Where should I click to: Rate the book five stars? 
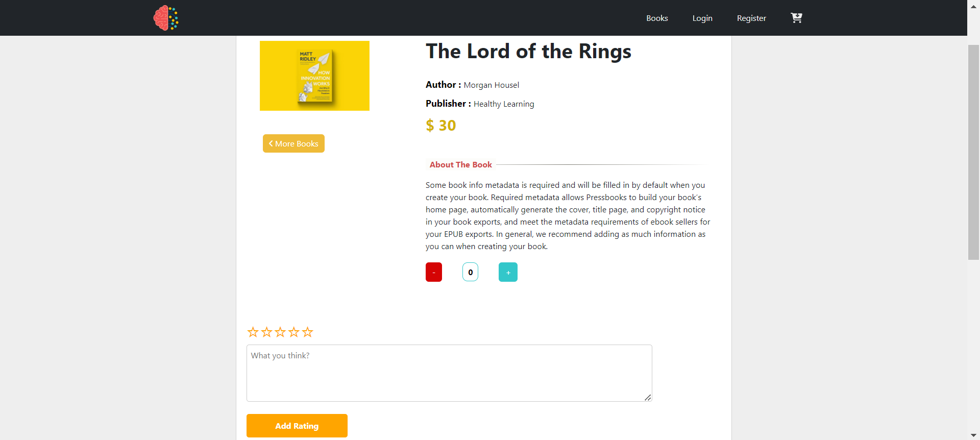pyautogui.click(x=307, y=332)
